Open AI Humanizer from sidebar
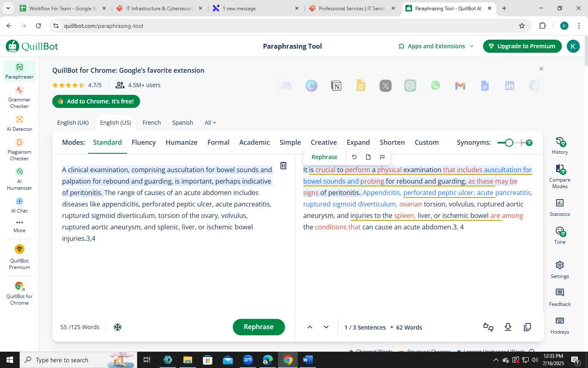 pyautogui.click(x=19, y=179)
